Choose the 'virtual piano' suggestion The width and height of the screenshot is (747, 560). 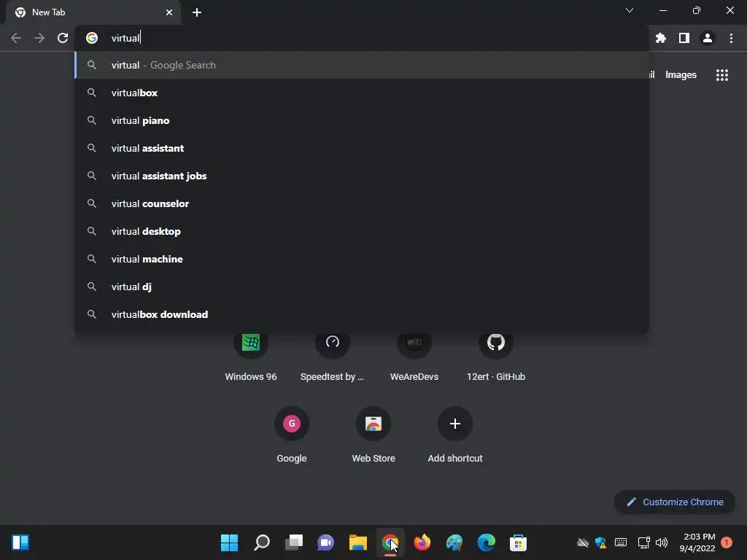tap(362, 120)
